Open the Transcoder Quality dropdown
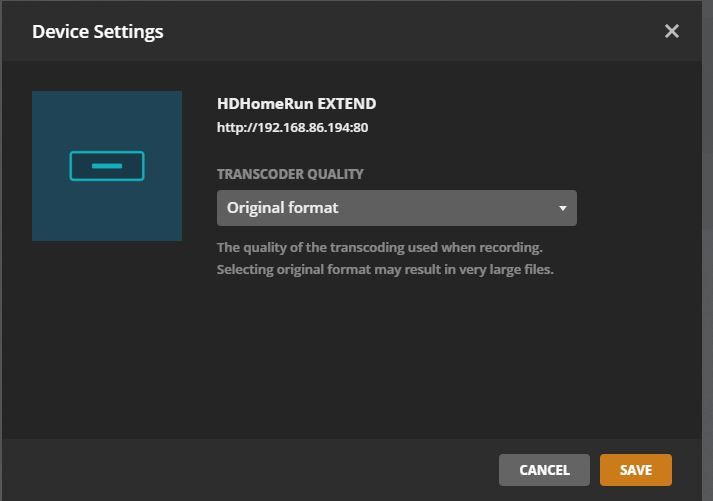Image resolution: width=713 pixels, height=501 pixels. (397, 208)
